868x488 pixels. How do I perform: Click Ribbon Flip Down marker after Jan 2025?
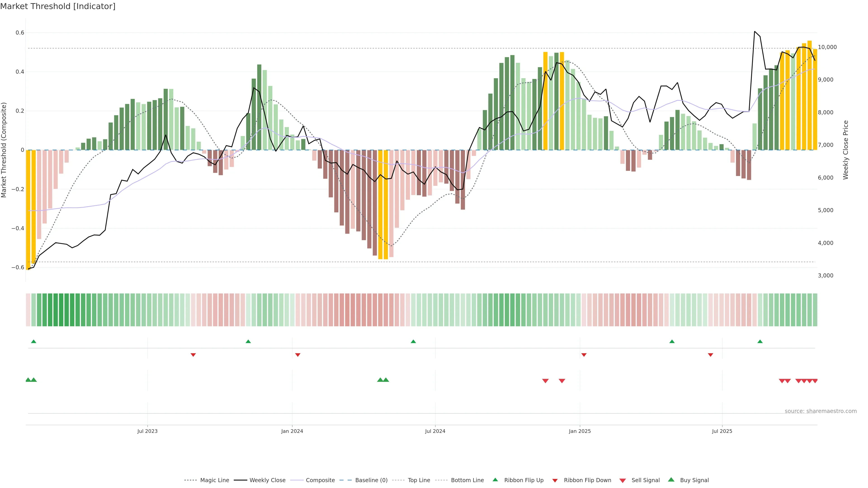(x=584, y=355)
